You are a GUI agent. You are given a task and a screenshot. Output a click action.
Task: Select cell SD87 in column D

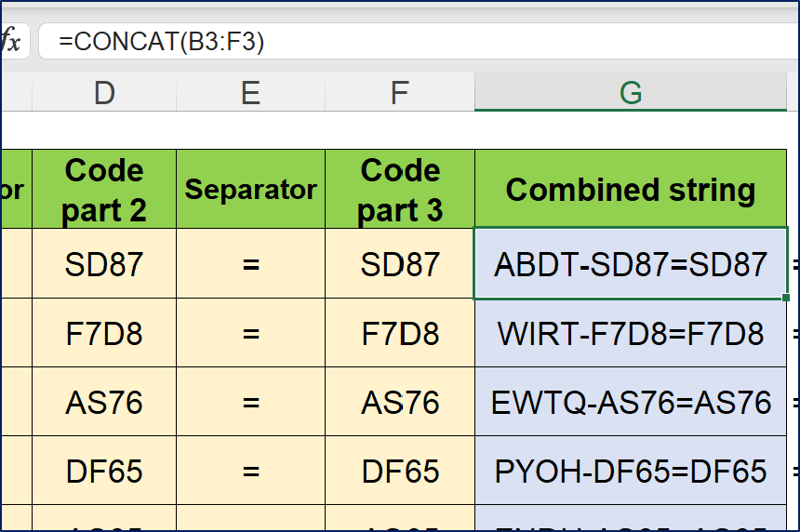[104, 264]
